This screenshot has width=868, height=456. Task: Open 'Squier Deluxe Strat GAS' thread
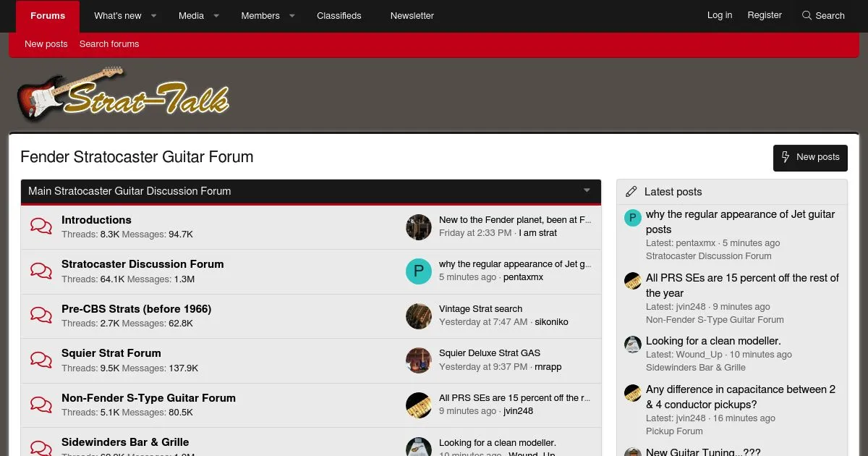coord(490,353)
